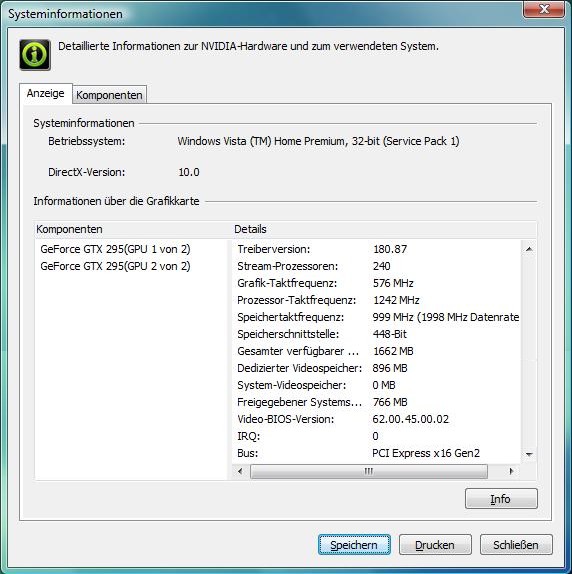Click the Speichertaktfrequenz label
Image resolution: width=572 pixels, height=574 pixels.
[x=291, y=317]
